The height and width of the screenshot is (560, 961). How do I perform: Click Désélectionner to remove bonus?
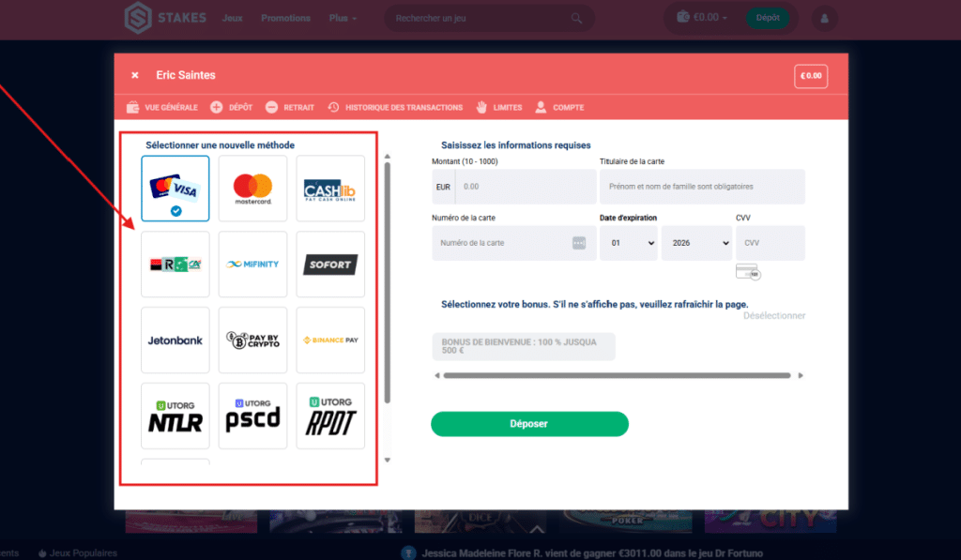pyautogui.click(x=773, y=316)
